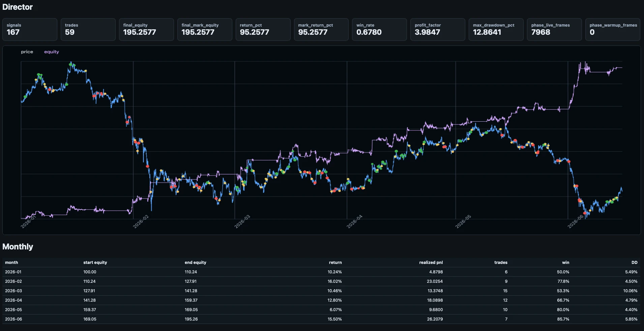Click the 85.7% win cell

point(563,319)
